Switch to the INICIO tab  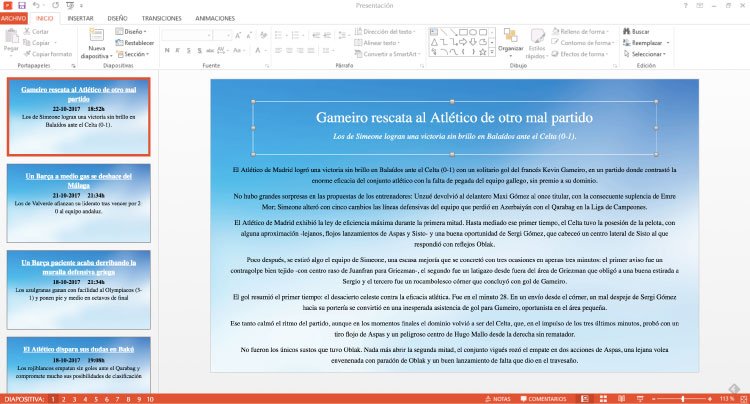(44, 18)
